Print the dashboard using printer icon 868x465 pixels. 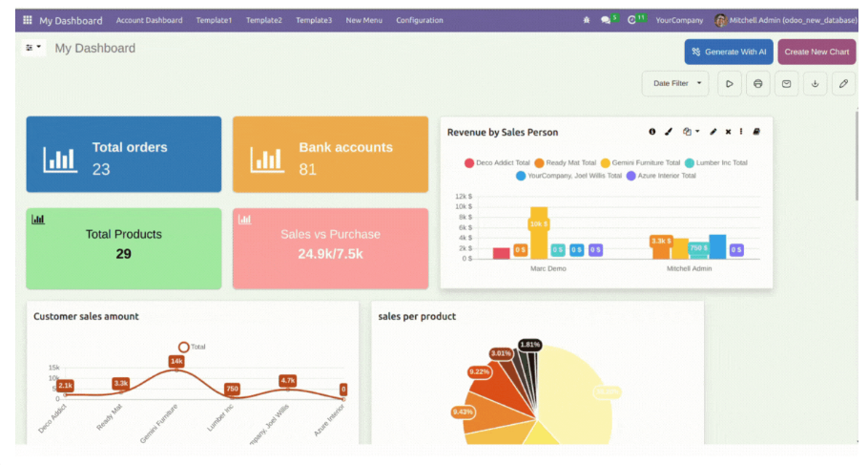[758, 84]
